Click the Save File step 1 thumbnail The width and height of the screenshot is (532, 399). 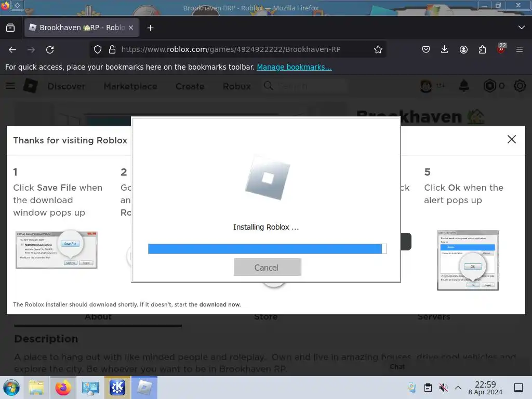click(57, 249)
